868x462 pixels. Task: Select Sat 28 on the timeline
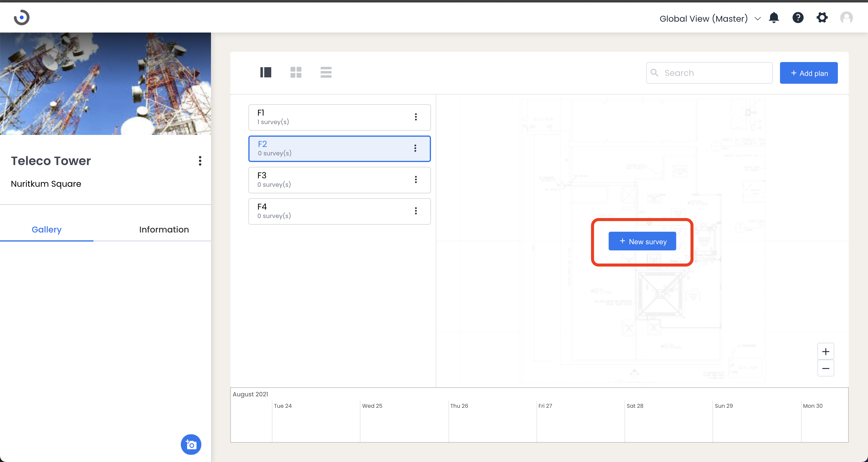click(635, 406)
